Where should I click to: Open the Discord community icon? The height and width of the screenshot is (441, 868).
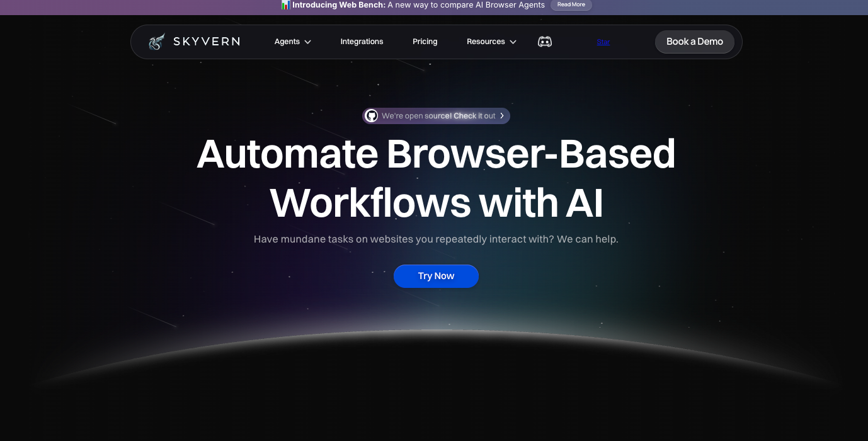[x=545, y=42]
